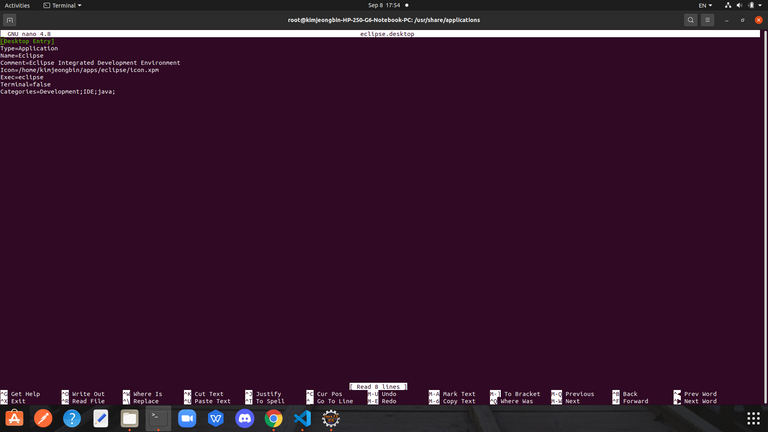Show all applications grid
The height and width of the screenshot is (432, 768).
point(753,418)
